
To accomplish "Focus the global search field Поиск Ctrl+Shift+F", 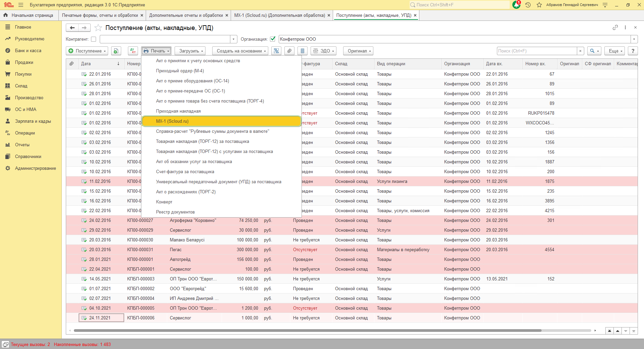I will [459, 5].
